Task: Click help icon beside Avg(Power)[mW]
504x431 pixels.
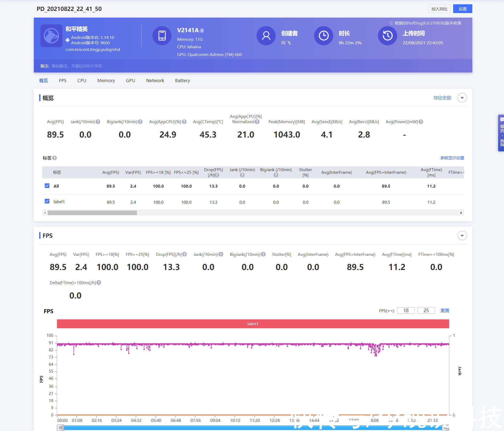Action: point(421,122)
